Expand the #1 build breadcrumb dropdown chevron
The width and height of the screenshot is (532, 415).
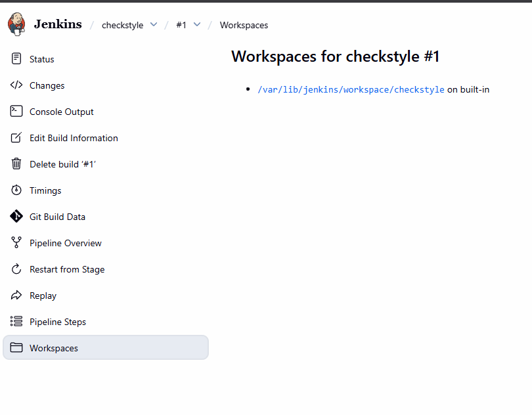click(197, 24)
